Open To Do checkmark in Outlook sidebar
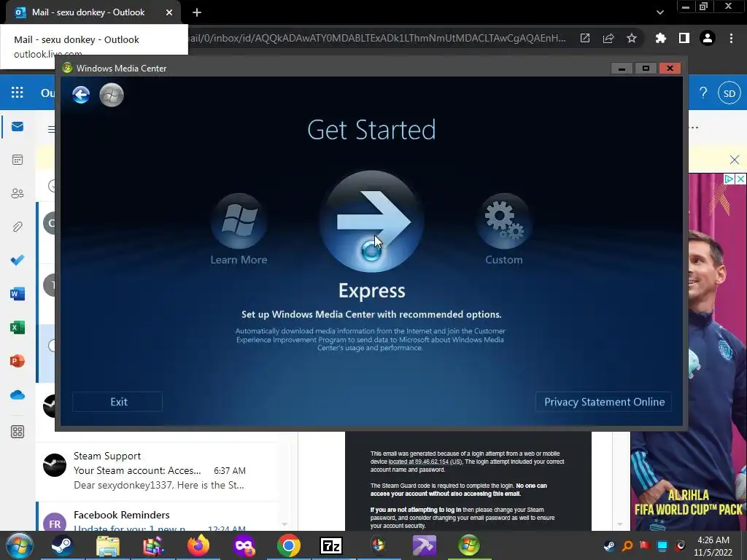The width and height of the screenshot is (747, 560). tap(18, 260)
